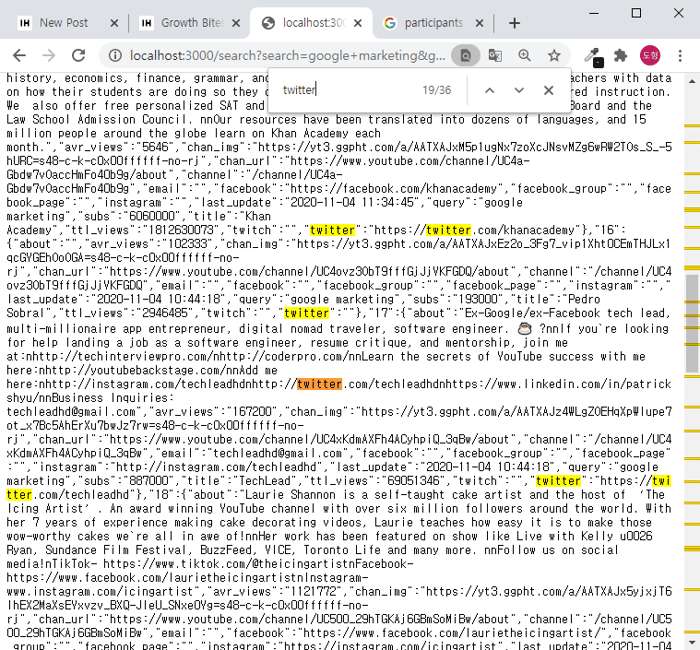Click "TechLead" title text
This screenshot has height=650, width=700.
tap(265, 481)
